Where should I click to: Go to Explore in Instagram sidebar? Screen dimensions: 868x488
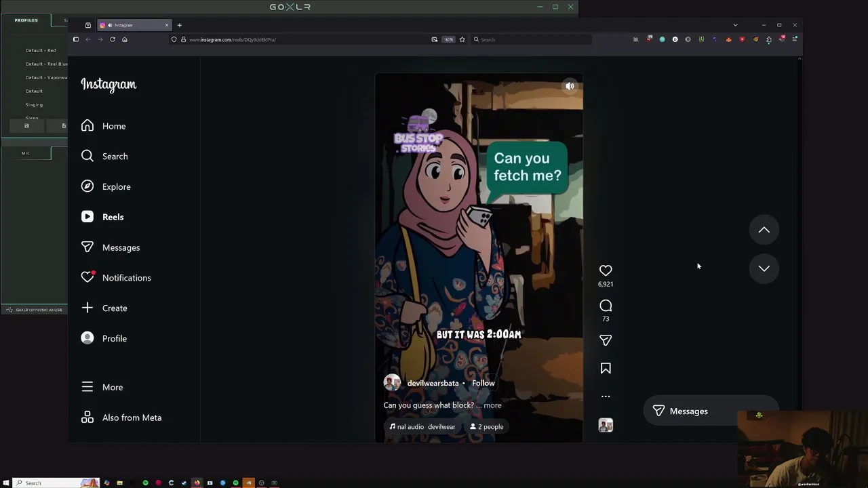105,186
